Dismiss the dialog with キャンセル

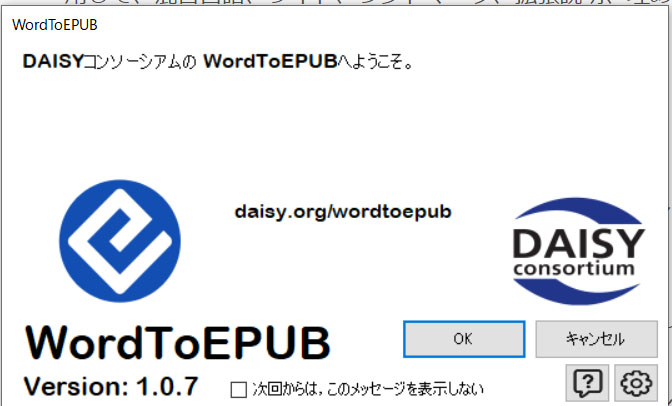596,339
